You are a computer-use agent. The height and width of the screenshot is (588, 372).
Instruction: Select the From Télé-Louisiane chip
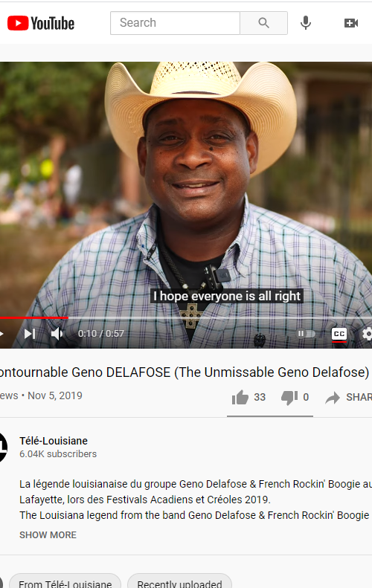pyautogui.click(x=65, y=581)
